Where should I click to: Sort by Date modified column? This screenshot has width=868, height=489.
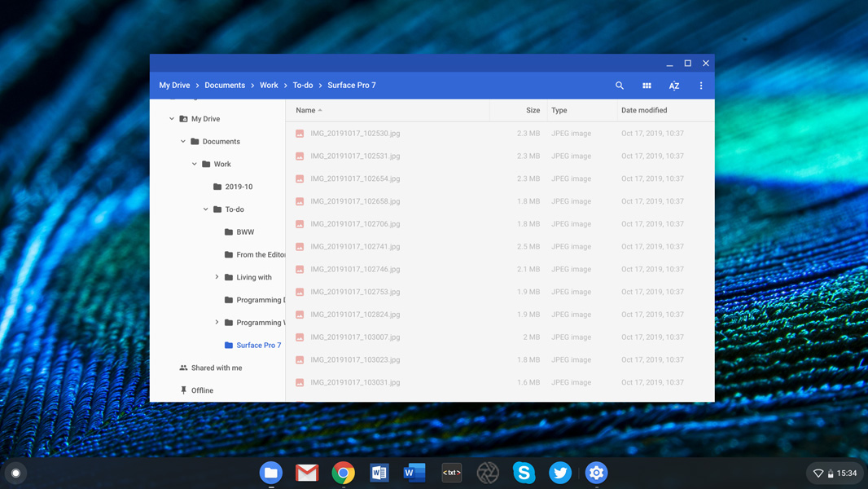643,110
